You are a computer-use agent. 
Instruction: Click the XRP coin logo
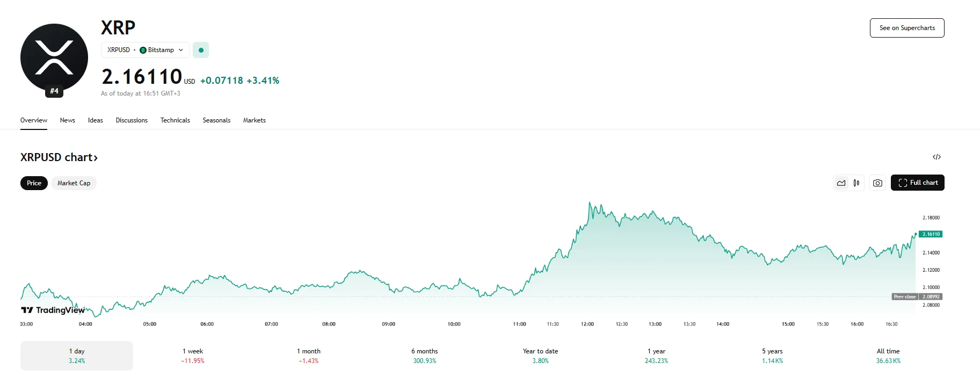point(54,57)
